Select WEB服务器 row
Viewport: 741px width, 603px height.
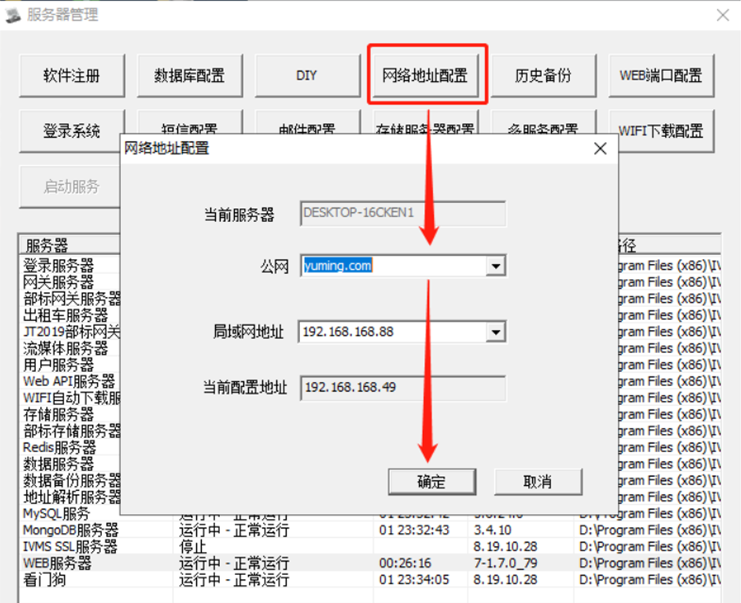coord(370,563)
